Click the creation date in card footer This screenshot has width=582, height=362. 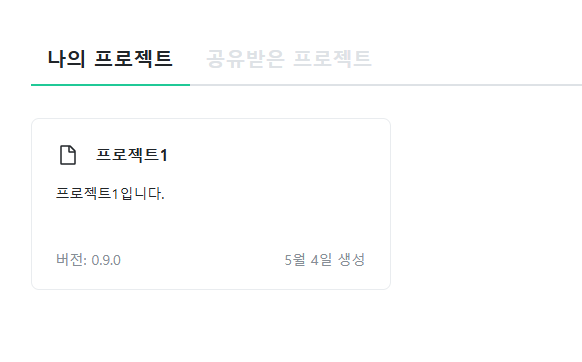tap(325, 260)
